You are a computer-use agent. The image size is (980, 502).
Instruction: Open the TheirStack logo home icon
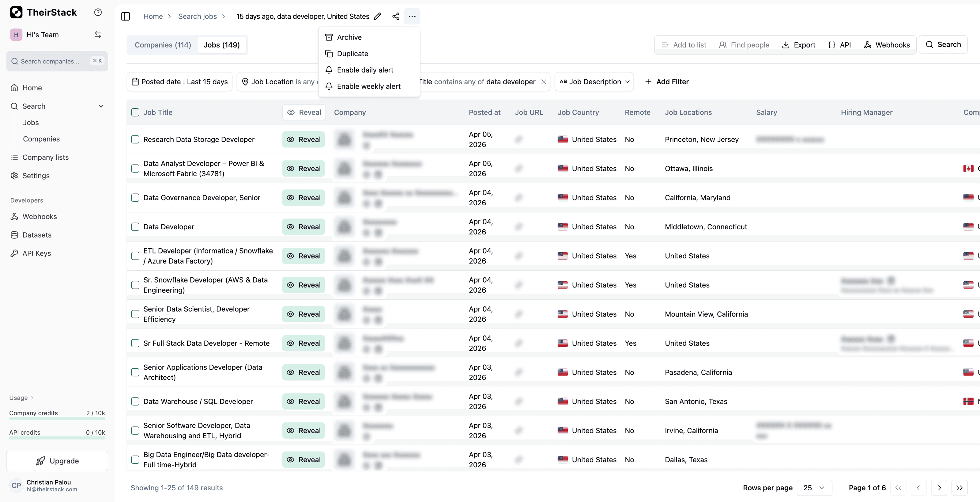(16, 12)
